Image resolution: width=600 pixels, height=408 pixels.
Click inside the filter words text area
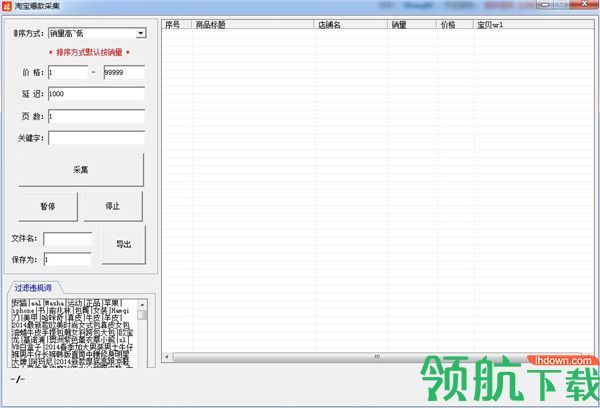pyautogui.click(x=73, y=333)
